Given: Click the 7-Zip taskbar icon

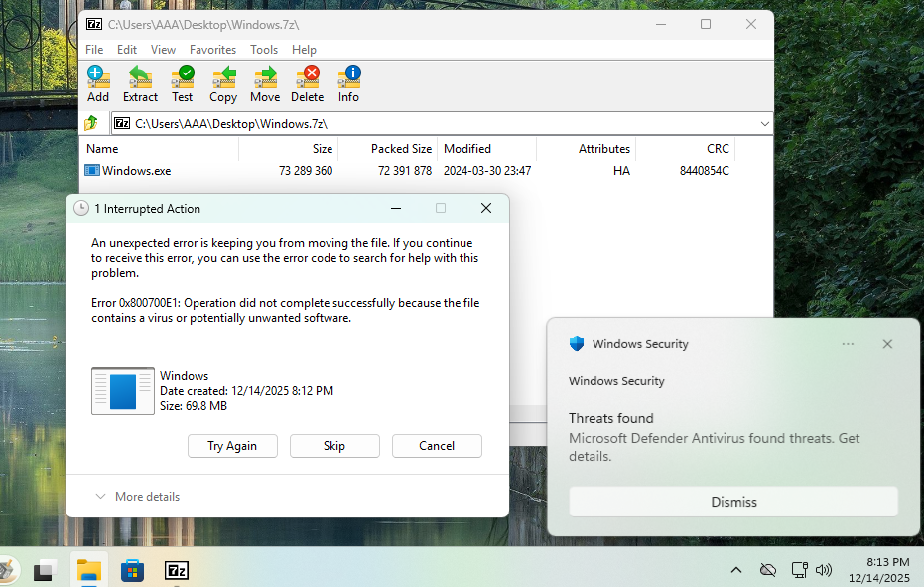Looking at the screenshot, I should coord(177,570).
